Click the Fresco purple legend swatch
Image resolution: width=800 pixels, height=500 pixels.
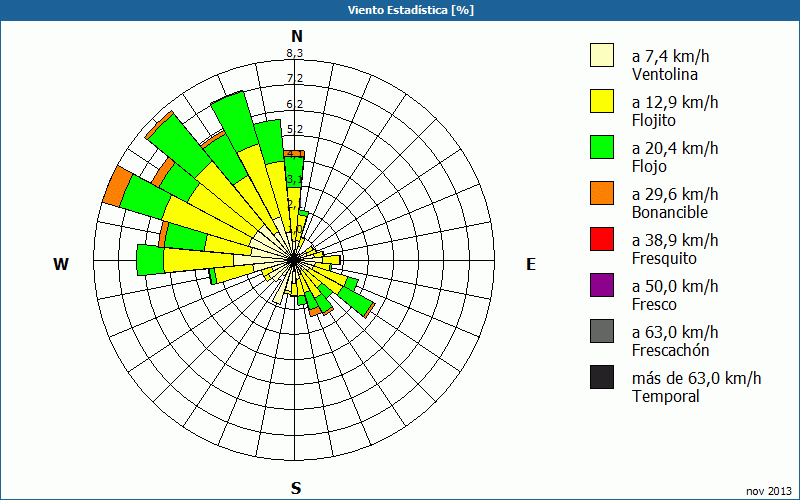[602, 285]
